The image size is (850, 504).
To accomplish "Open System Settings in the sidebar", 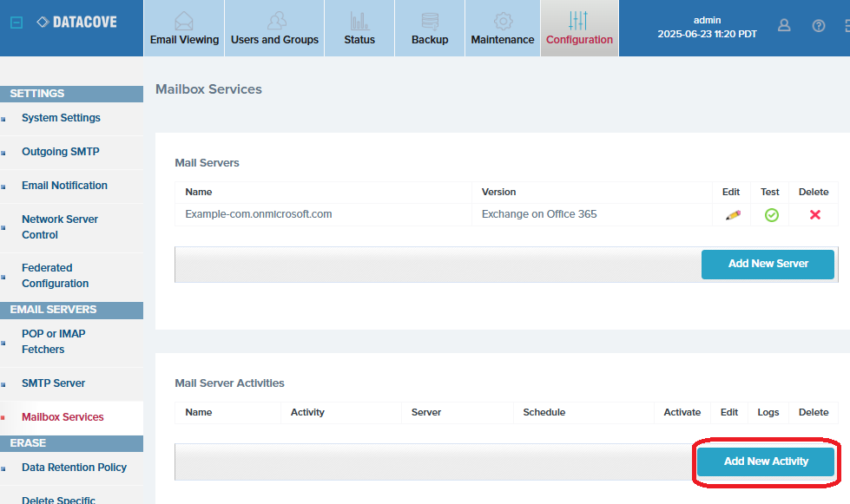I will click(x=61, y=118).
